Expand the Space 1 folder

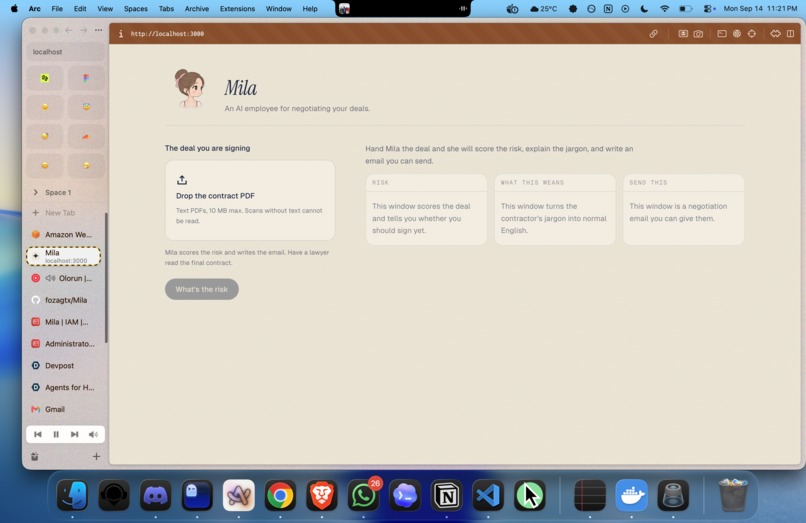[35, 192]
